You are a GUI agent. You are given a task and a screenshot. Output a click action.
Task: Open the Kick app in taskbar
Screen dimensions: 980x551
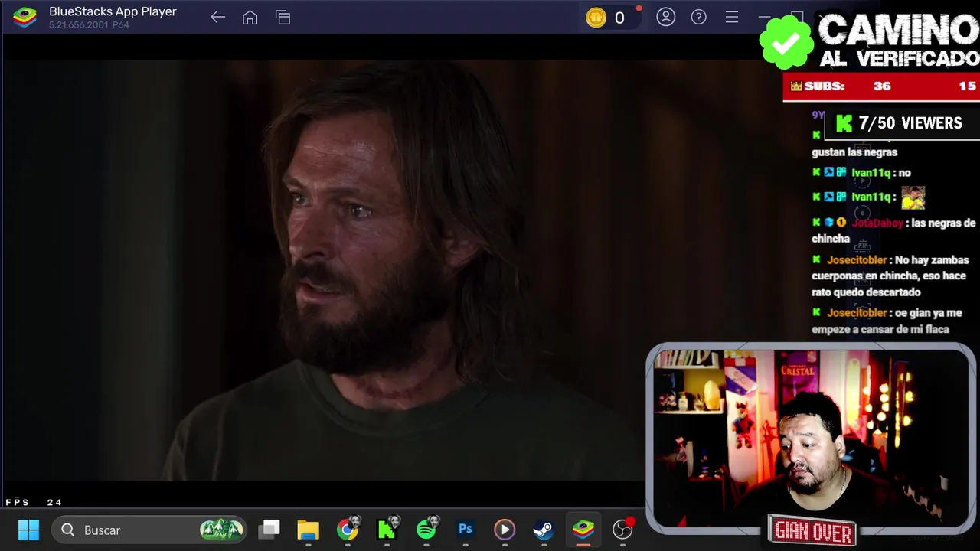point(387,530)
